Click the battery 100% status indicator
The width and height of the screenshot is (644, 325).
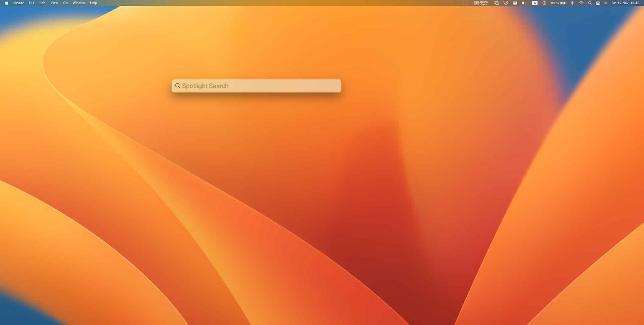point(558,3)
